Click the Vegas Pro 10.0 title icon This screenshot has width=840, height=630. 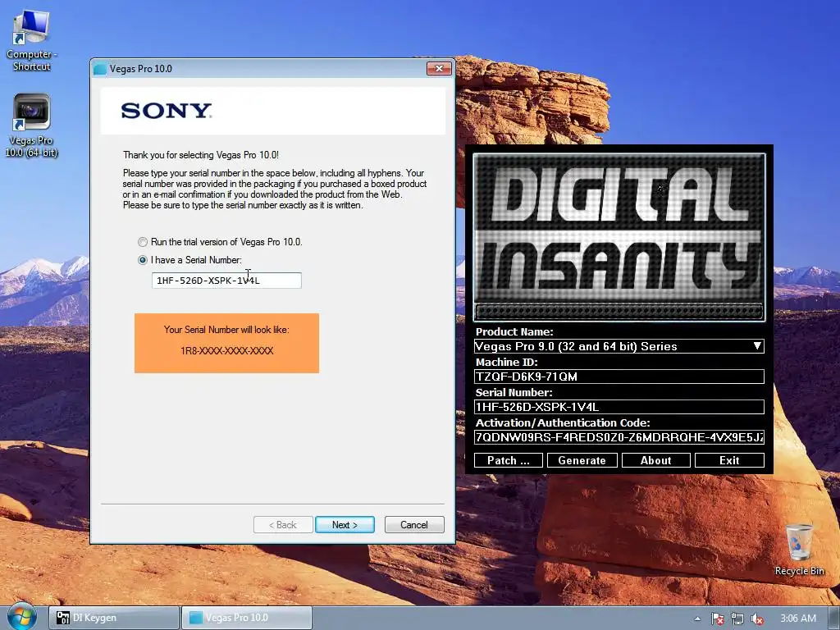pyautogui.click(x=99, y=69)
